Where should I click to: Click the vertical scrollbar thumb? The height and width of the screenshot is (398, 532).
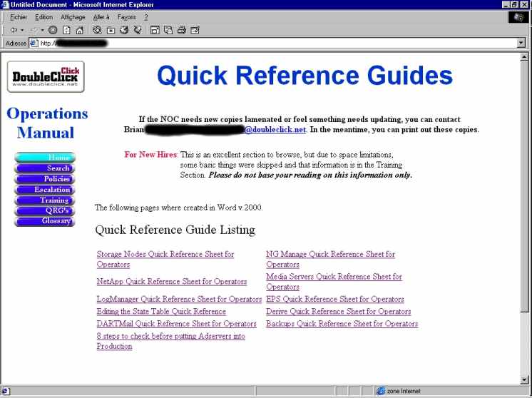(x=524, y=186)
